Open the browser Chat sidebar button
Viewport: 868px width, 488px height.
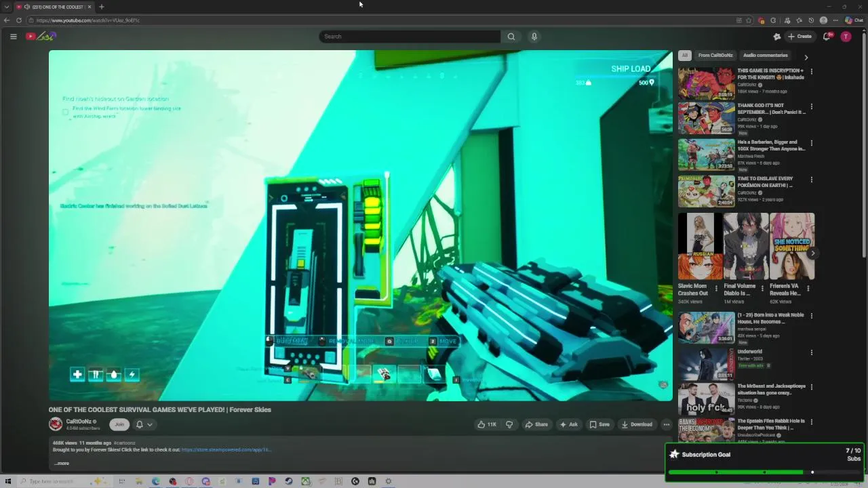pos(854,20)
